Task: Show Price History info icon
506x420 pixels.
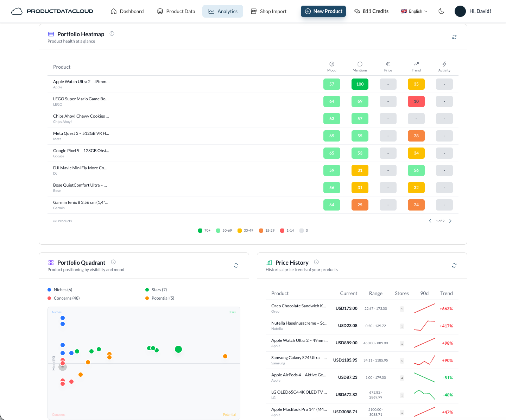Action: (316, 262)
